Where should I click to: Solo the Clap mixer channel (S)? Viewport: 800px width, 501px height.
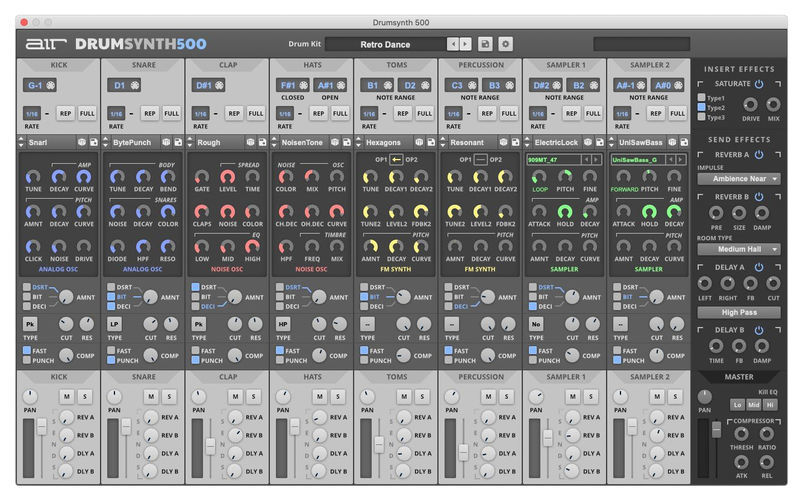tap(253, 396)
